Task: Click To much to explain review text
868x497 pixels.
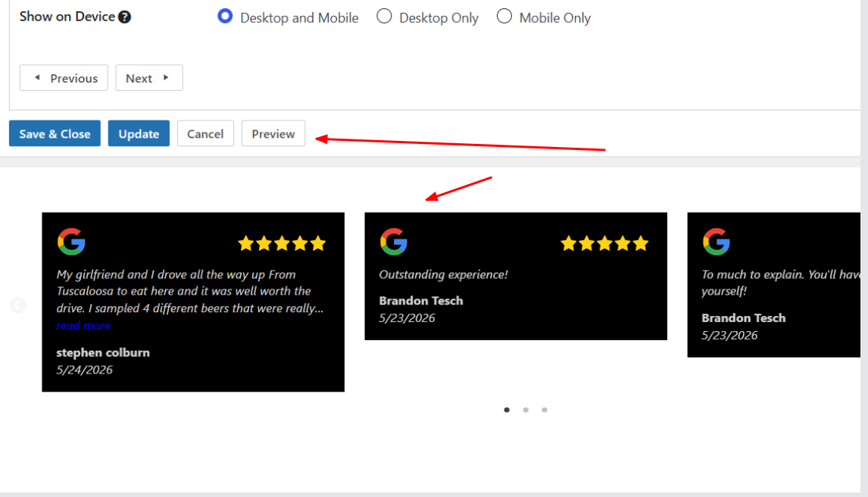Action: pos(781,283)
